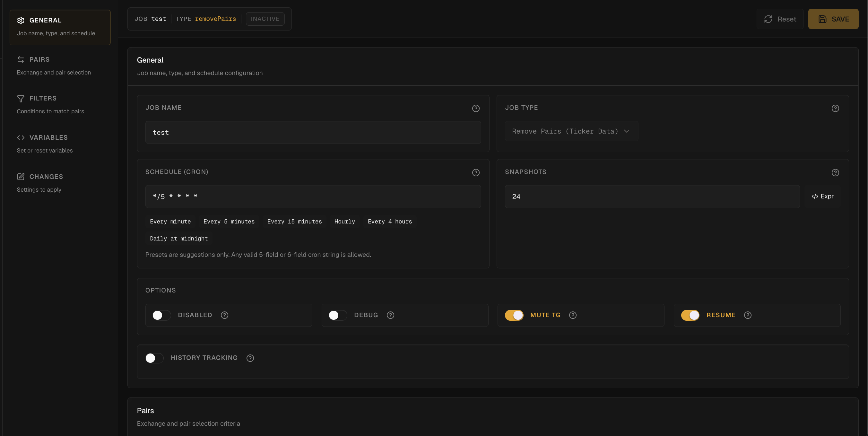Viewport: 868px width, 436px height.
Task: Show help for the Resume option
Action: [748, 315]
